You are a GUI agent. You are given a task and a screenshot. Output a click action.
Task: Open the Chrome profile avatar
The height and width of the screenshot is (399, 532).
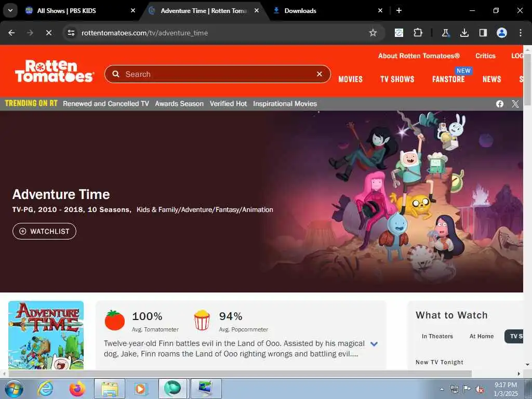pos(502,33)
